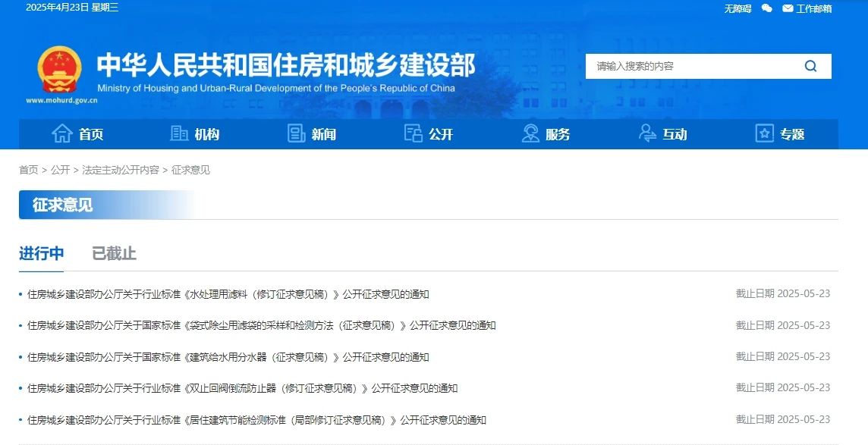Click the 首页 house icon in navigation bar
The image size is (868, 445).
[62, 134]
